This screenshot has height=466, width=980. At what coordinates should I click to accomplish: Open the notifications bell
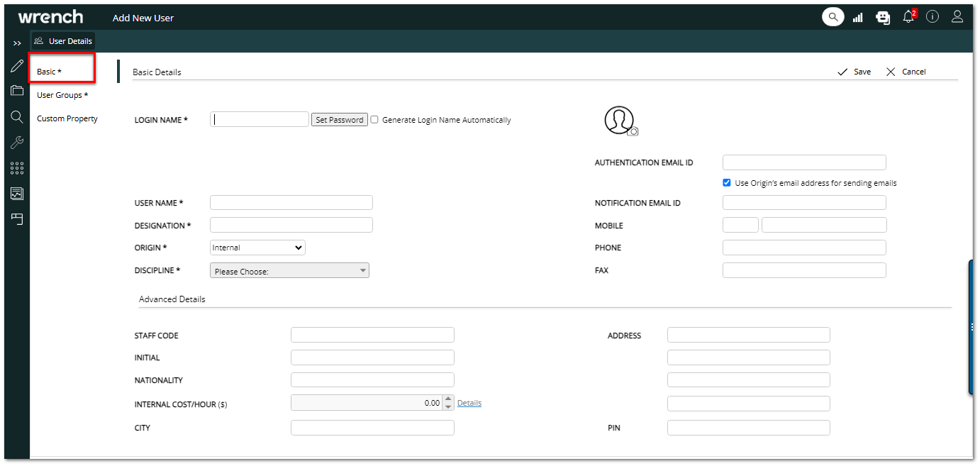tap(909, 16)
